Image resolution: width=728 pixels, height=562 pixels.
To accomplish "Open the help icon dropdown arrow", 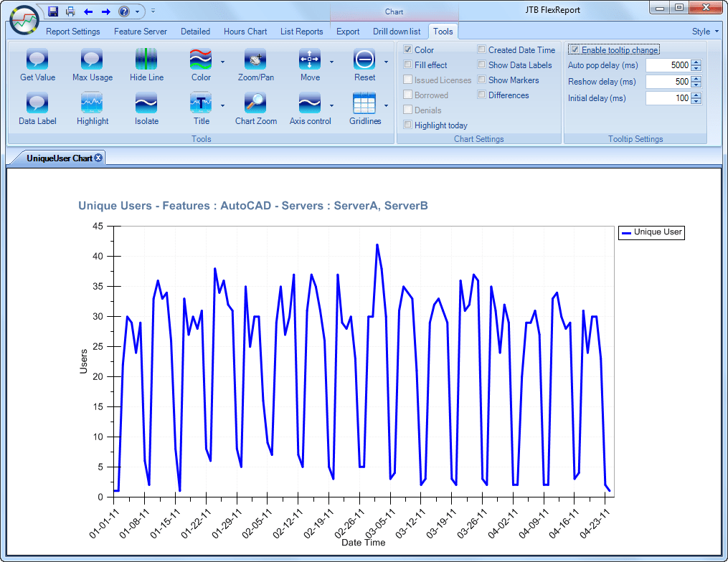I will click(138, 11).
